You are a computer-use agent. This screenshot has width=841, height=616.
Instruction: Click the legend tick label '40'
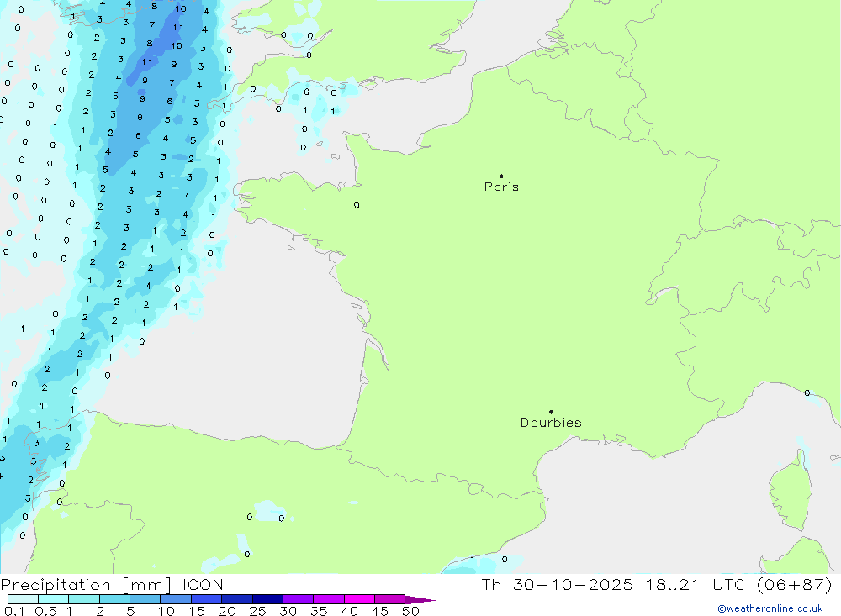point(349,611)
